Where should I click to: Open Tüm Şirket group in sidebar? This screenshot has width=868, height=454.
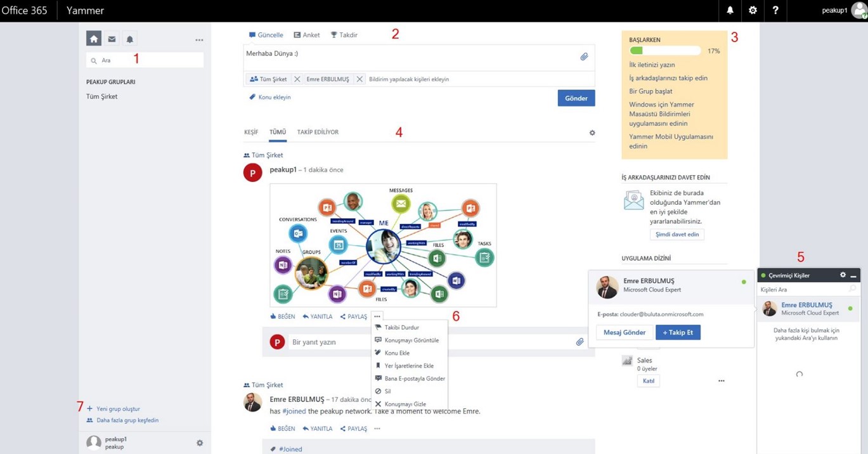(x=102, y=97)
